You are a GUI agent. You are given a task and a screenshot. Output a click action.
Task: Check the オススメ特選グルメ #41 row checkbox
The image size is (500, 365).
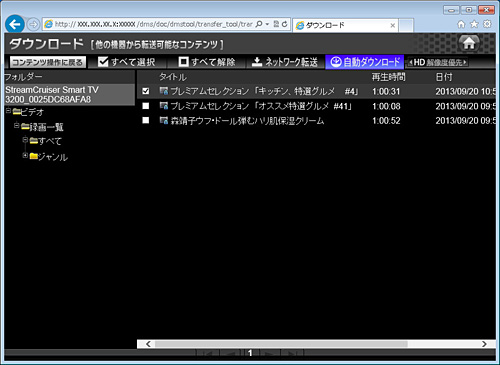click(x=146, y=106)
